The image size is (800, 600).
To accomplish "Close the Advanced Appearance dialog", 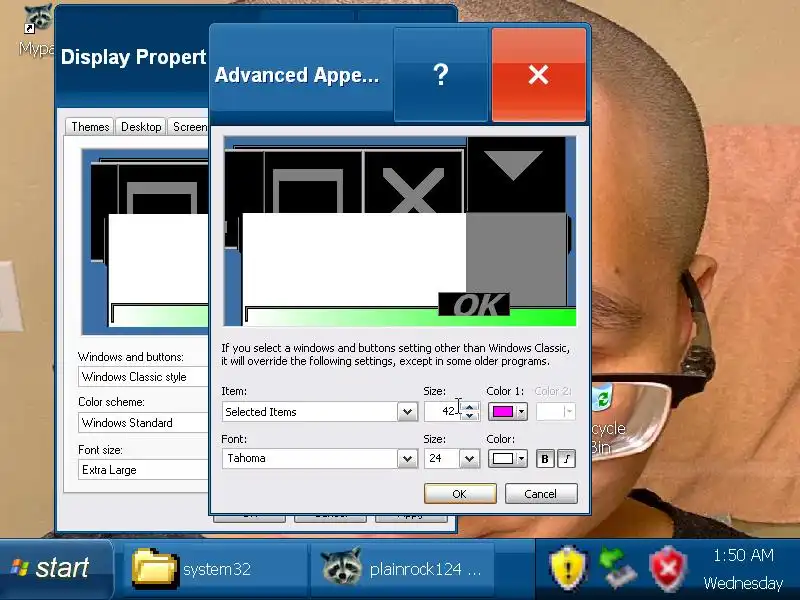I will click(x=539, y=75).
